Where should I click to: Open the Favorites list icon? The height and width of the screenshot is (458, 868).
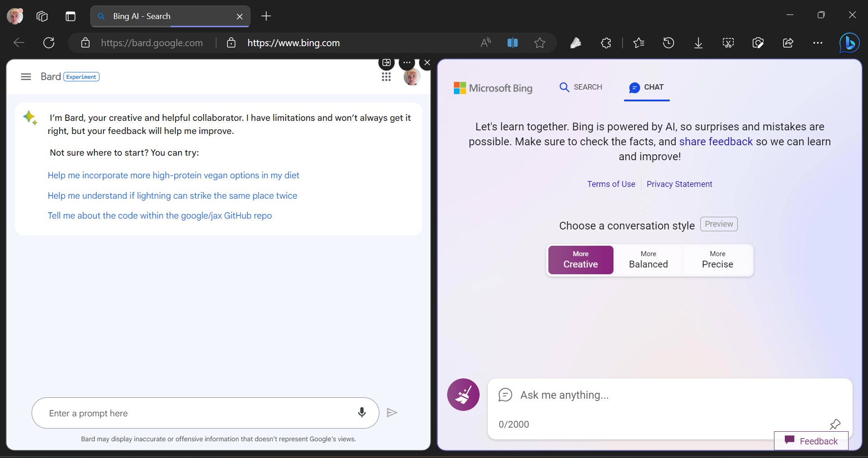click(x=639, y=43)
